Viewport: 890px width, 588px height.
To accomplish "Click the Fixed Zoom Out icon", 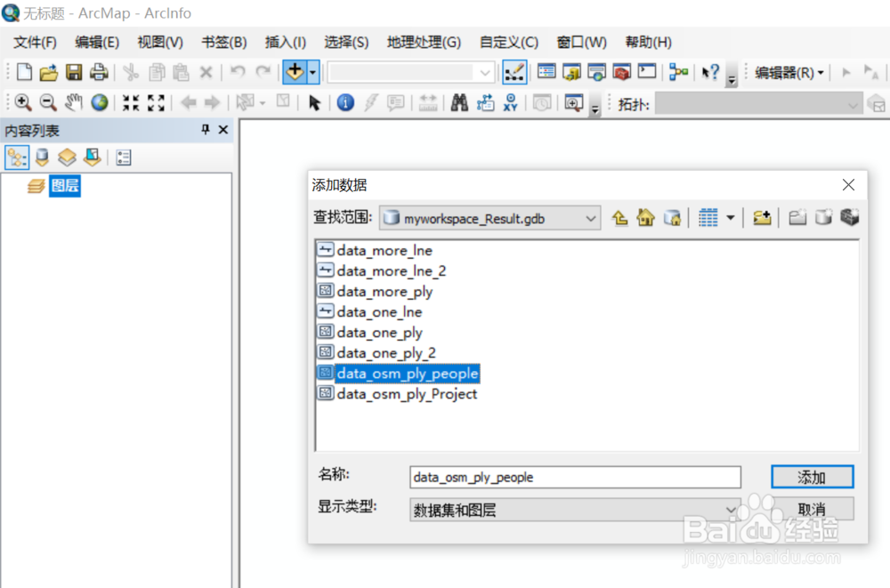I will pyautogui.click(x=156, y=102).
